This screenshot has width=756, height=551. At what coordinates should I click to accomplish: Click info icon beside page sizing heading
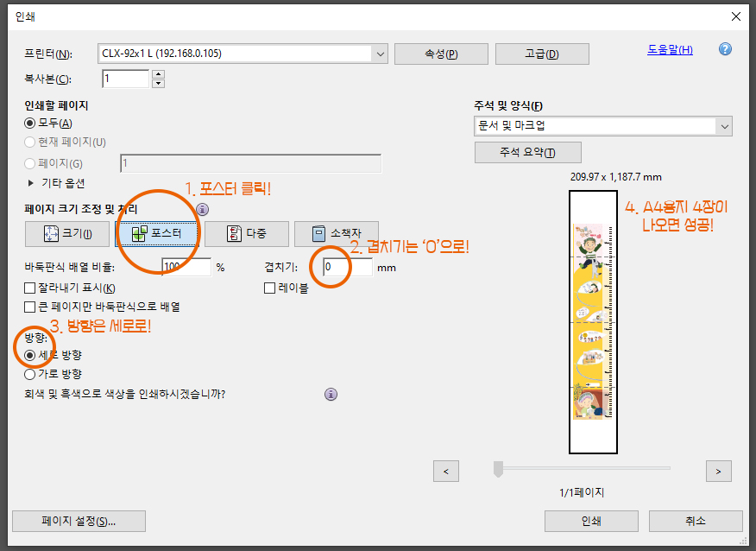[x=202, y=209]
